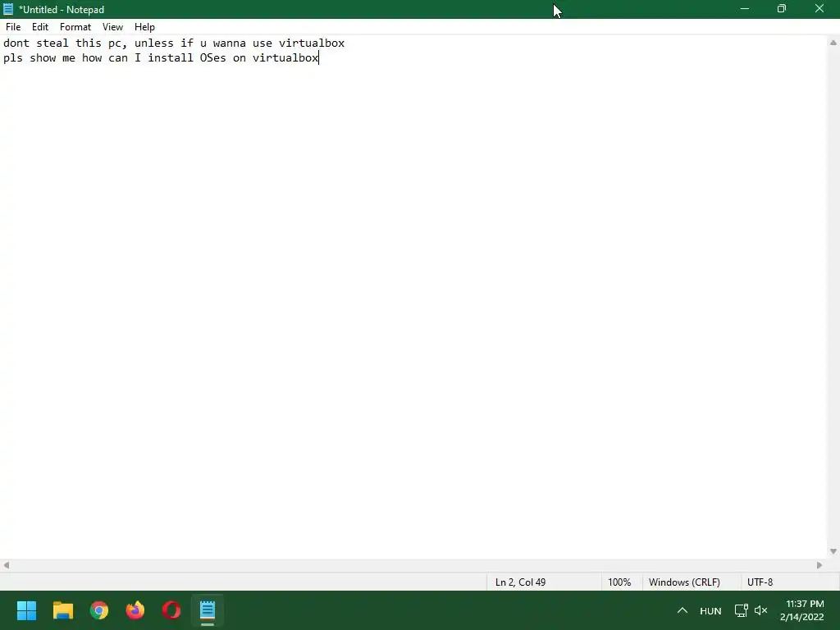Click the muted volume tray icon

pyautogui.click(x=760, y=610)
